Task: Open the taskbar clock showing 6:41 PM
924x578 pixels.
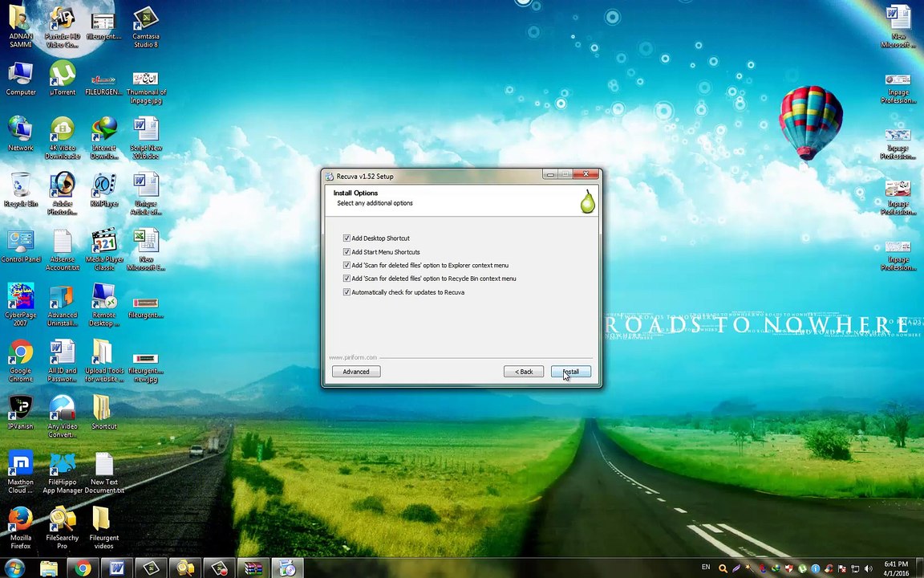Action: coord(896,568)
